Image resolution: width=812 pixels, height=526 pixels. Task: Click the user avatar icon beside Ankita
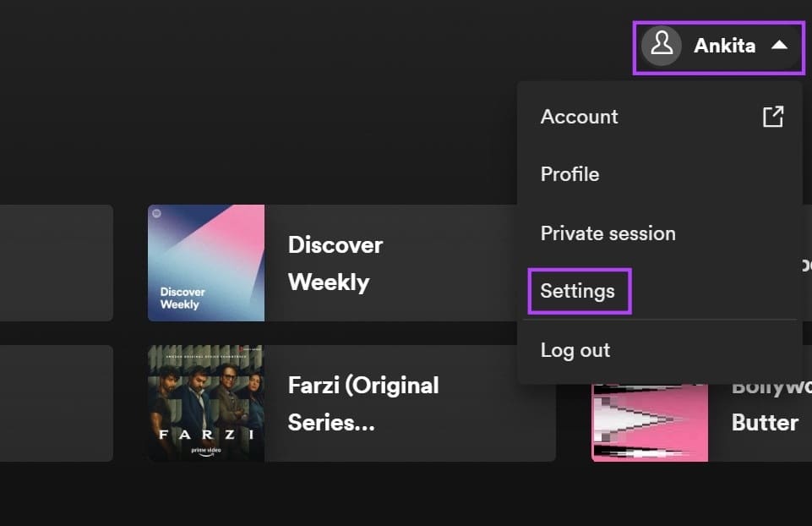click(x=662, y=46)
